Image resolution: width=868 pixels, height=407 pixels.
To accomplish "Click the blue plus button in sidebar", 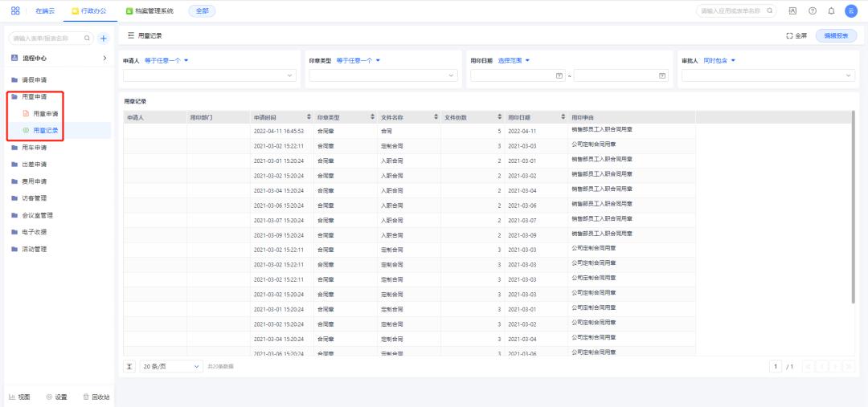I will tap(104, 39).
